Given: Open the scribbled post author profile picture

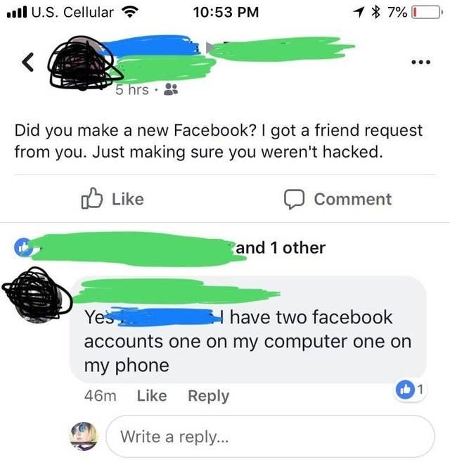Looking at the screenshot, I should [x=82, y=63].
